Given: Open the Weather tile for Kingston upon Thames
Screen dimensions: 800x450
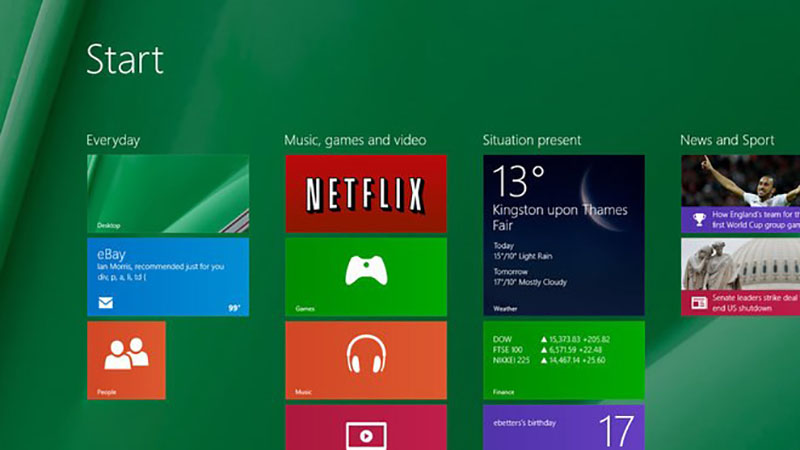Looking at the screenshot, I should click(564, 235).
